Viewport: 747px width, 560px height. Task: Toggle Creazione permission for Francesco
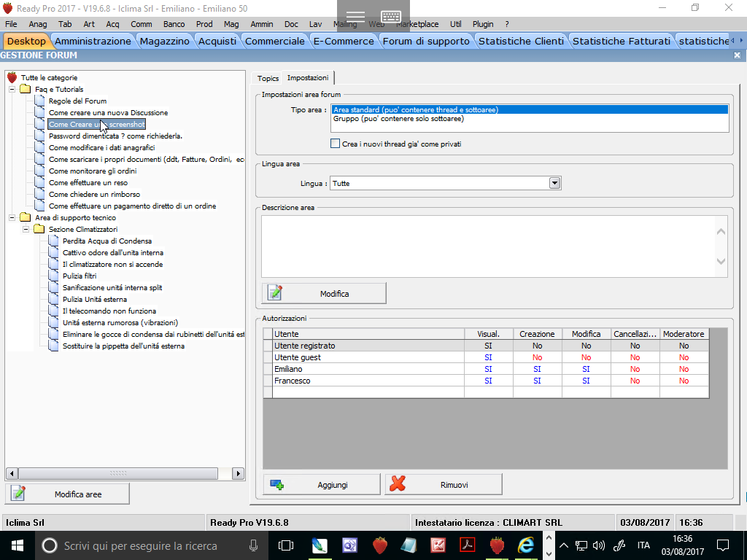[x=537, y=381]
